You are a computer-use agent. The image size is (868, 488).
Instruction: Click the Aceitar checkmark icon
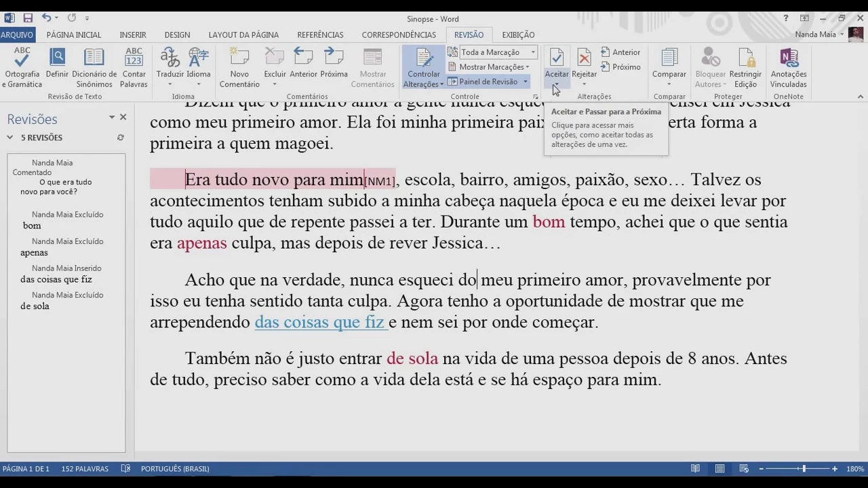[x=557, y=58]
